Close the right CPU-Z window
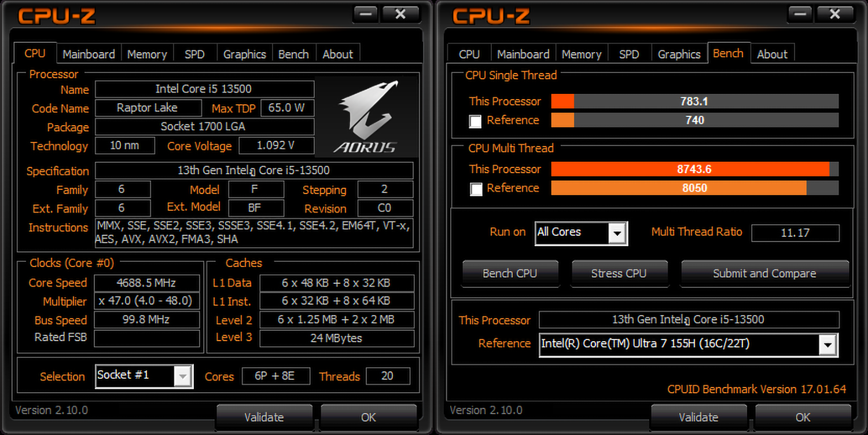Viewport: 868px width, 435px height. click(834, 14)
